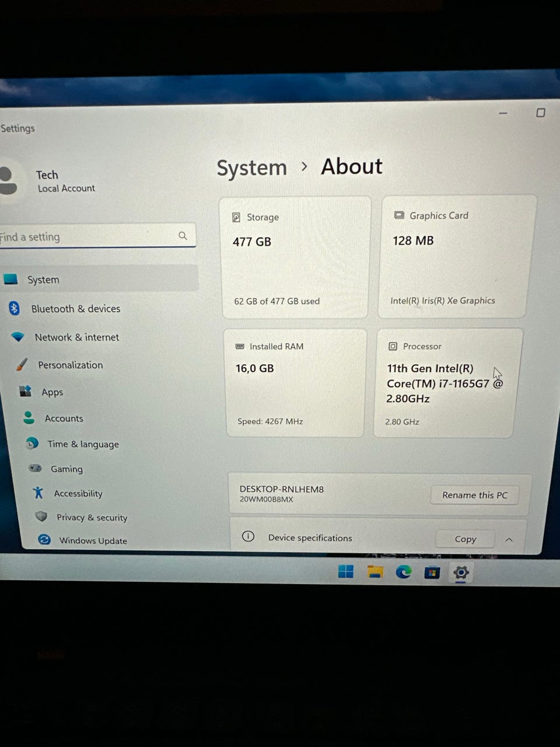Click the 128 MB graphics memory value

point(413,240)
